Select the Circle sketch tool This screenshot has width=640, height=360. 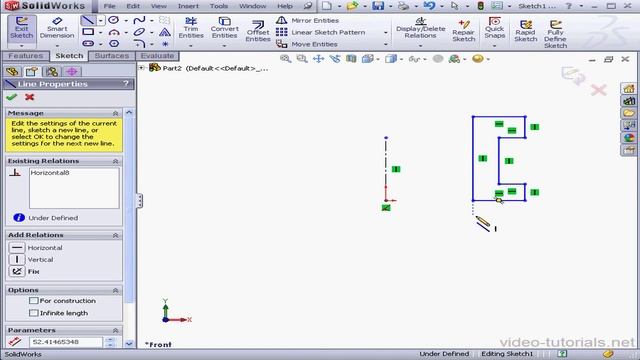tap(114, 20)
